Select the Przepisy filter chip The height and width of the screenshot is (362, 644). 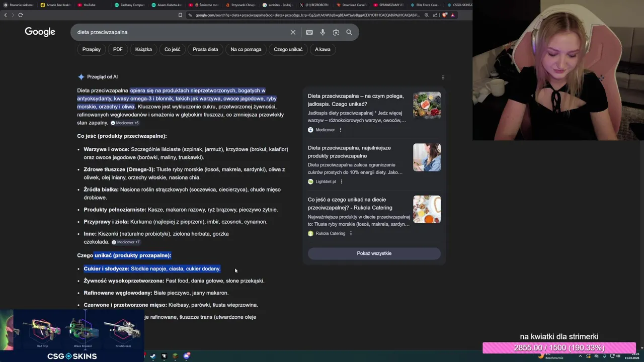(x=92, y=49)
